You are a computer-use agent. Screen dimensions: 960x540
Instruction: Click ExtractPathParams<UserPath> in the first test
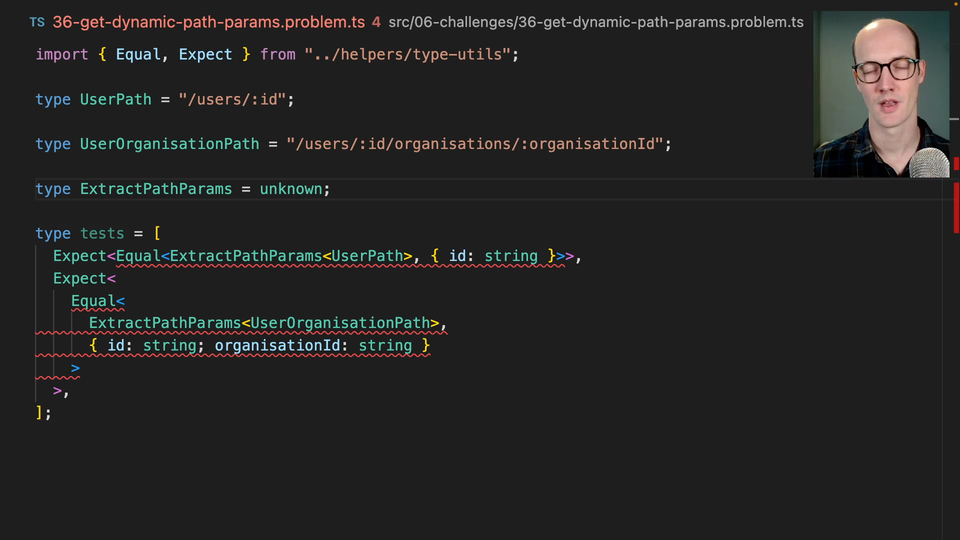tap(291, 257)
